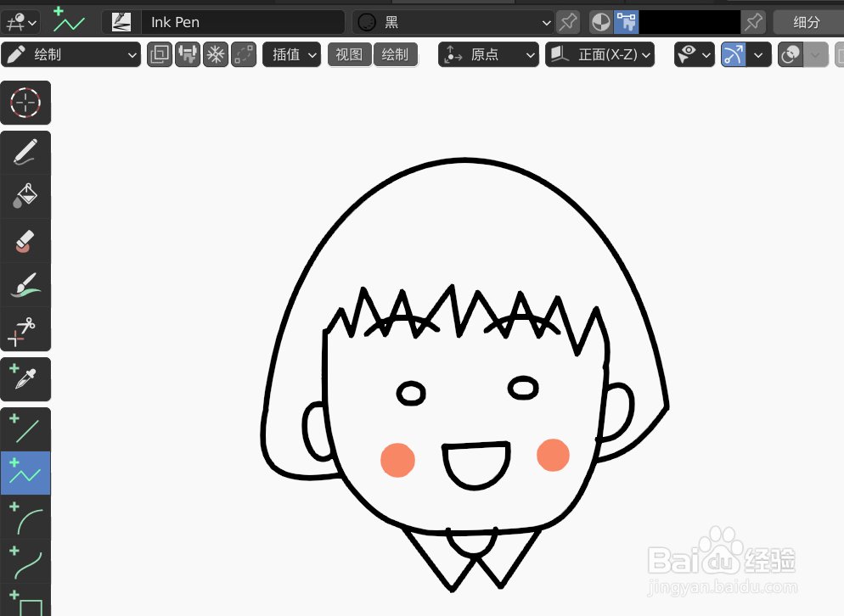Open the editor type dropdown
The height and width of the screenshot is (616, 844).
20,22
